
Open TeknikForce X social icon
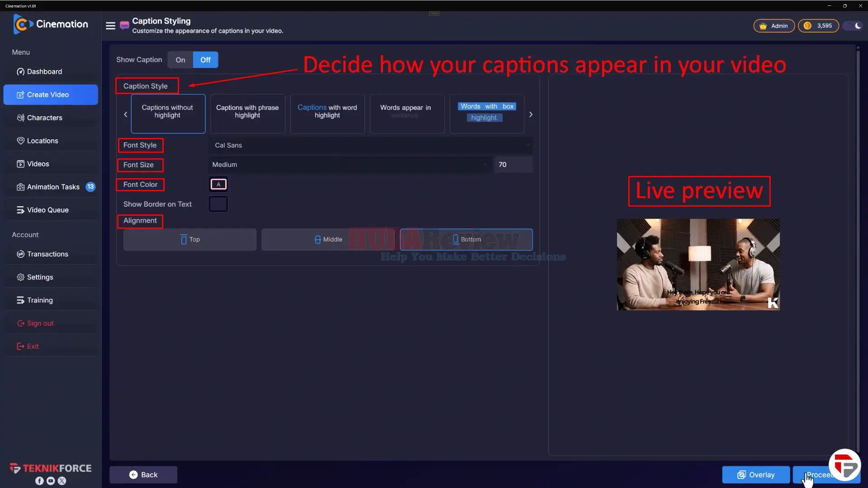click(62, 481)
